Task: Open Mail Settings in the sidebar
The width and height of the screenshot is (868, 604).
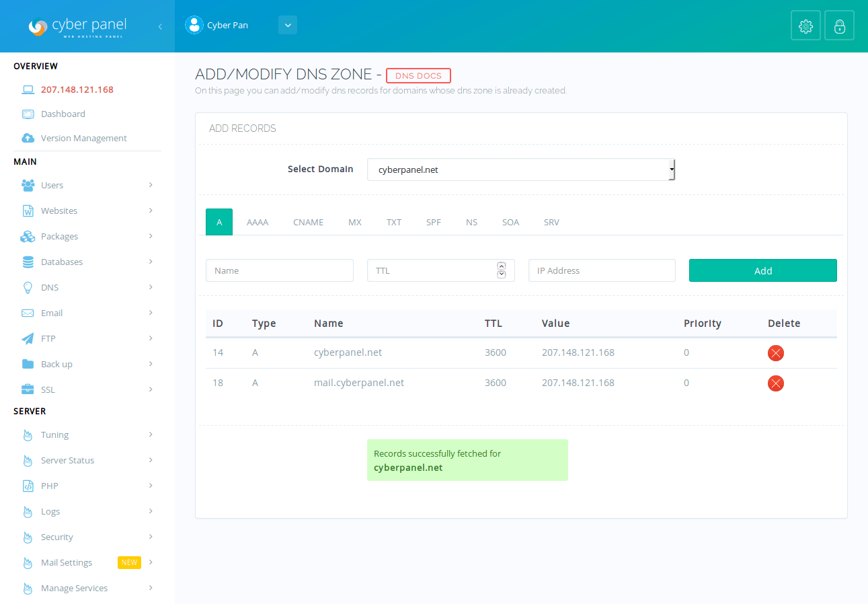Action: [67, 562]
